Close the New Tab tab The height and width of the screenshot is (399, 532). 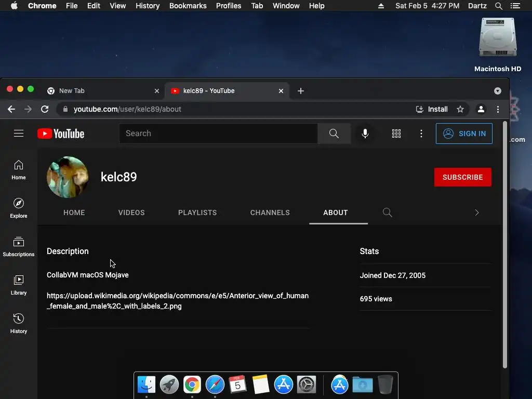tap(157, 91)
